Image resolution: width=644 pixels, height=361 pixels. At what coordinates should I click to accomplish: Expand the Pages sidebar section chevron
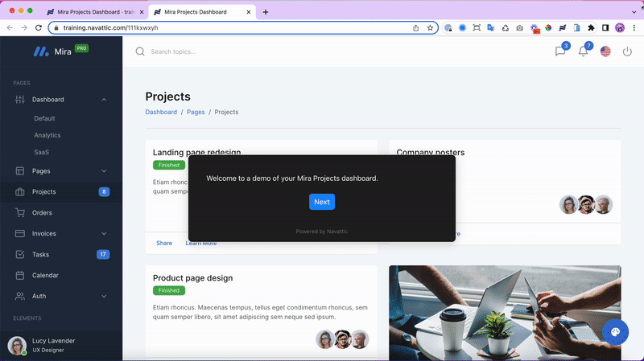pos(104,171)
